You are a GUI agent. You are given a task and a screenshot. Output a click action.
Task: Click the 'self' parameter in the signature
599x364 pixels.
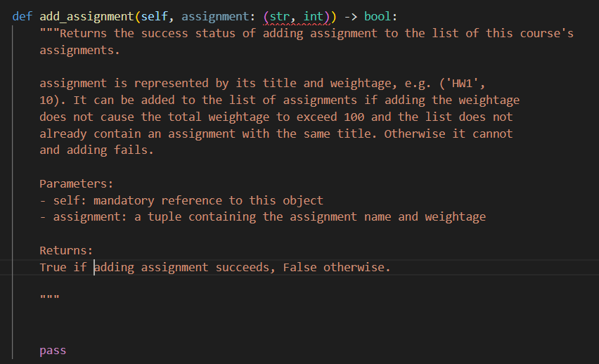[x=155, y=16]
